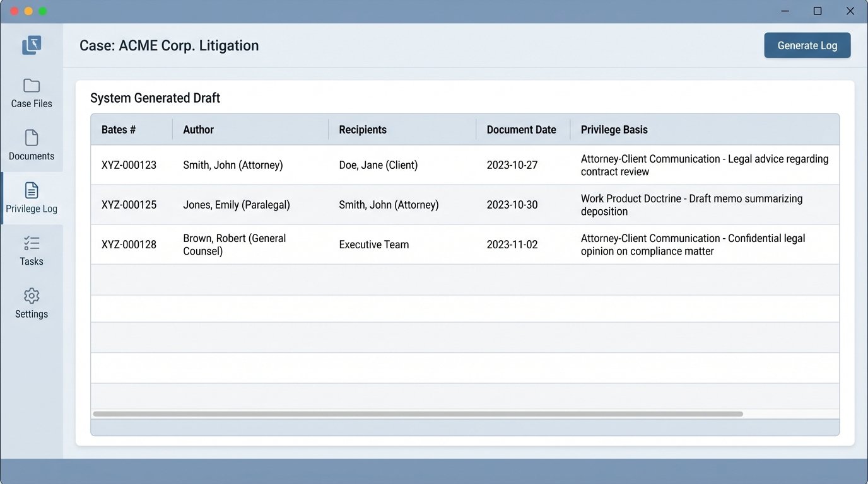Screen dimensions: 868x484
Task: Sort by the Bates # column header
Action: click(117, 129)
